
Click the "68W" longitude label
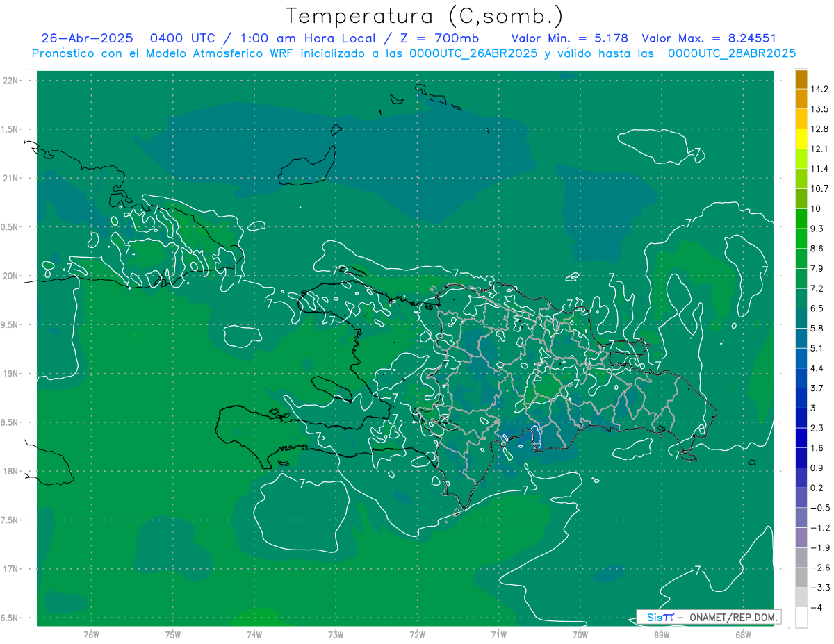pyautogui.click(x=743, y=634)
